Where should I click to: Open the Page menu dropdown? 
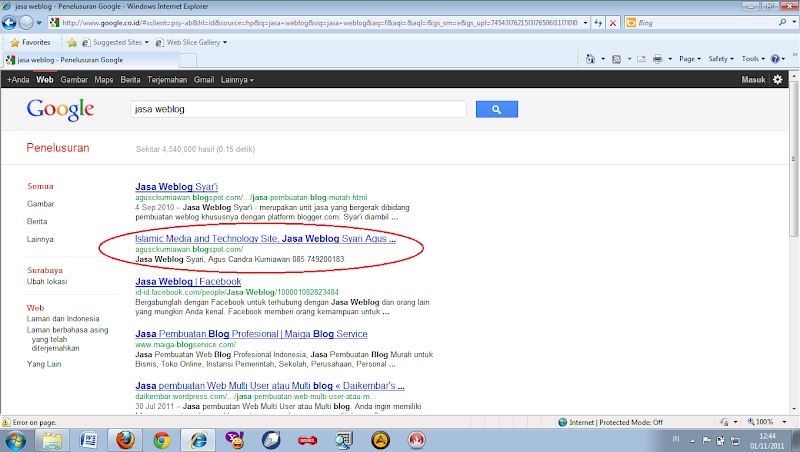coord(690,59)
